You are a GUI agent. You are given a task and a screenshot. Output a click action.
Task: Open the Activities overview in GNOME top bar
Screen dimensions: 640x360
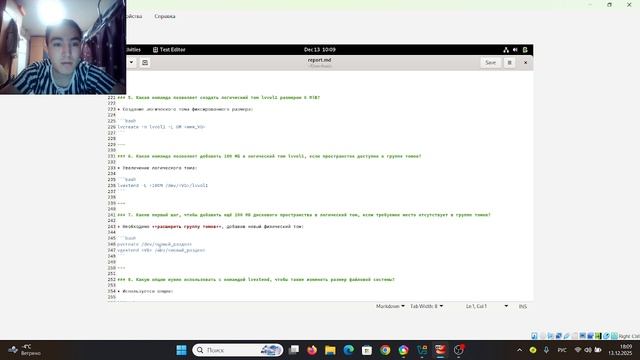tap(133, 49)
